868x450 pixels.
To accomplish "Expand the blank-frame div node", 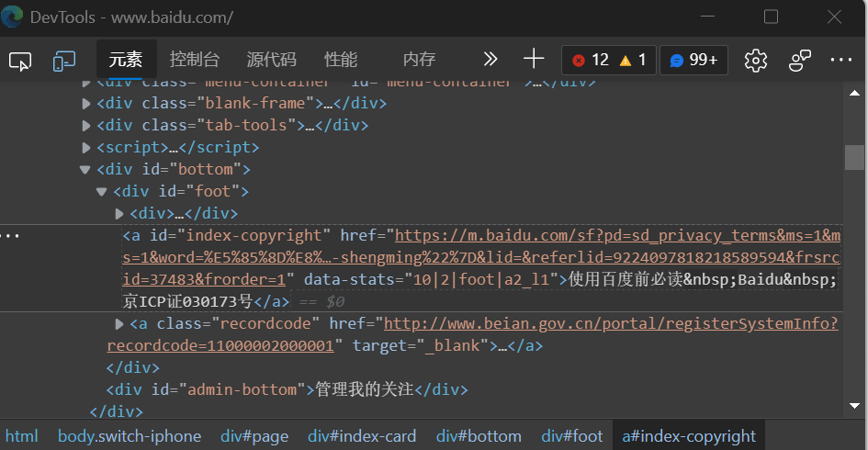I will pyautogui.click(x=85, y=104).
